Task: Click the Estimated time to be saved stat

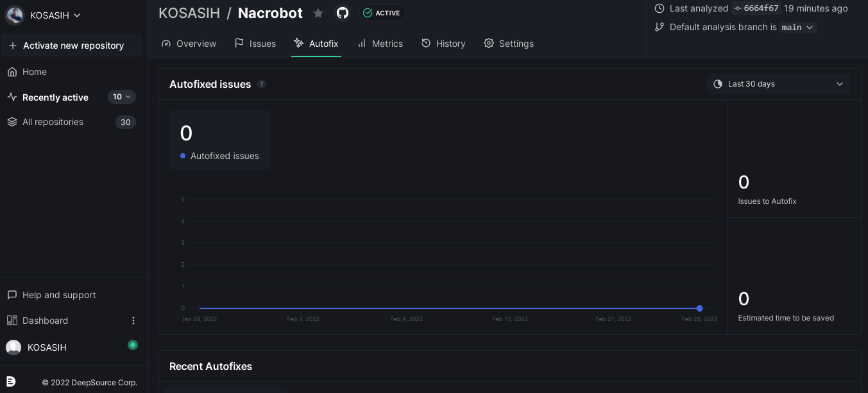Action: coord(786,306)
